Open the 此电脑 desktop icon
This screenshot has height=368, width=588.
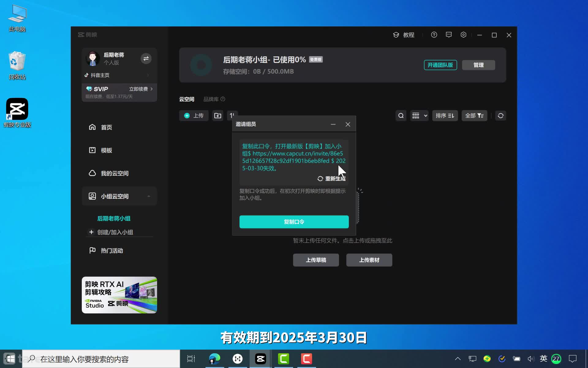pos(17,18)
